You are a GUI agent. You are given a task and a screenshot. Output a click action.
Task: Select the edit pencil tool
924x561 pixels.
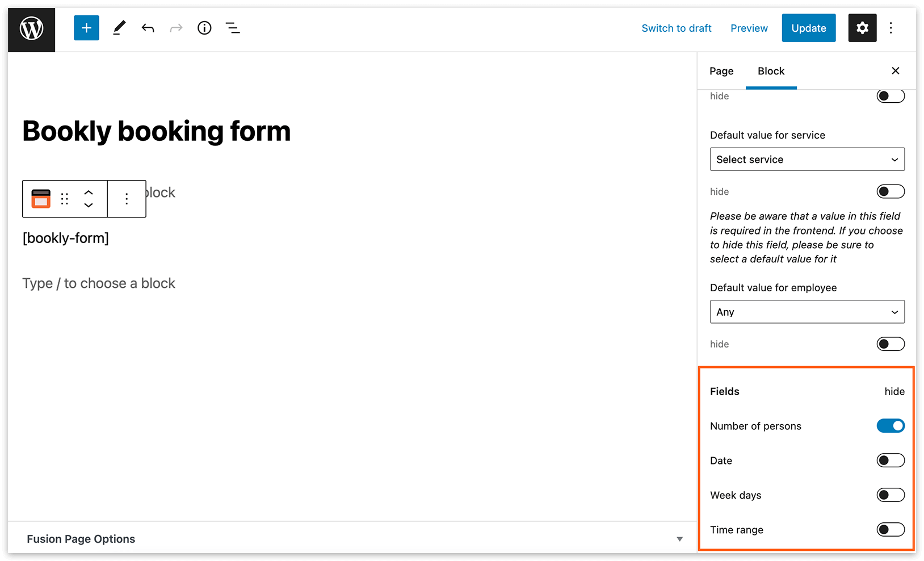pos(119,28)
